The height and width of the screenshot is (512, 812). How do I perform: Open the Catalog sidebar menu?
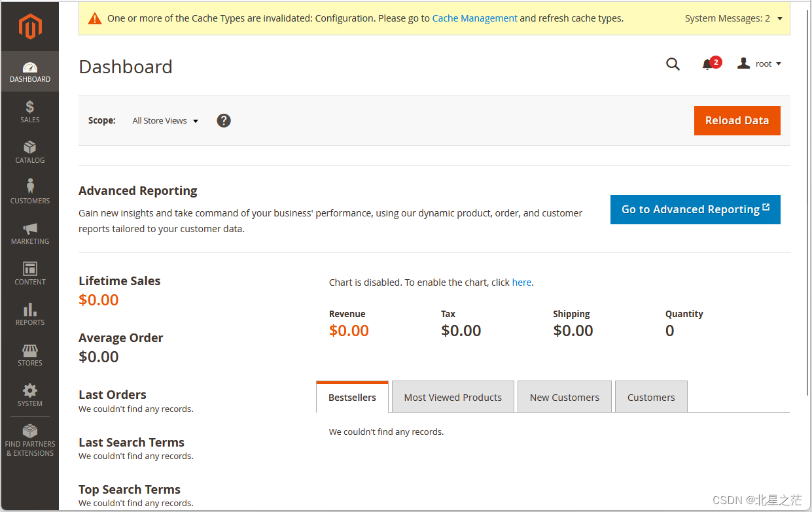(30, 152)
